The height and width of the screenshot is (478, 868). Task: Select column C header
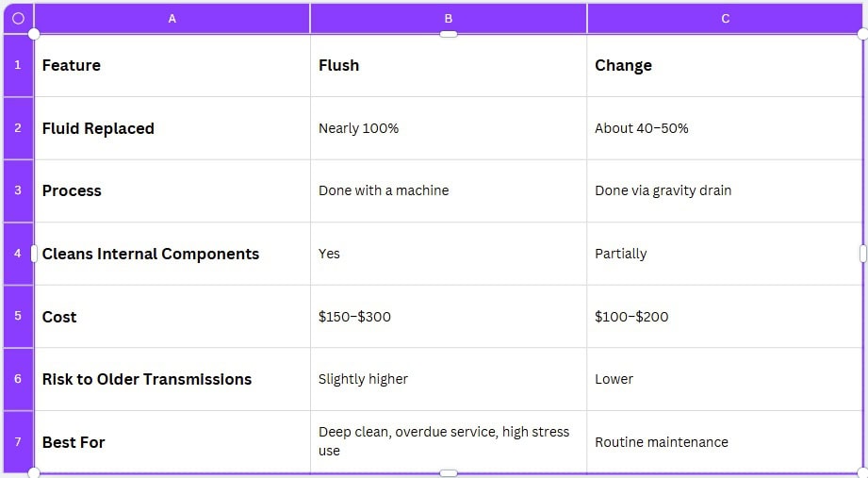[725, 18]
